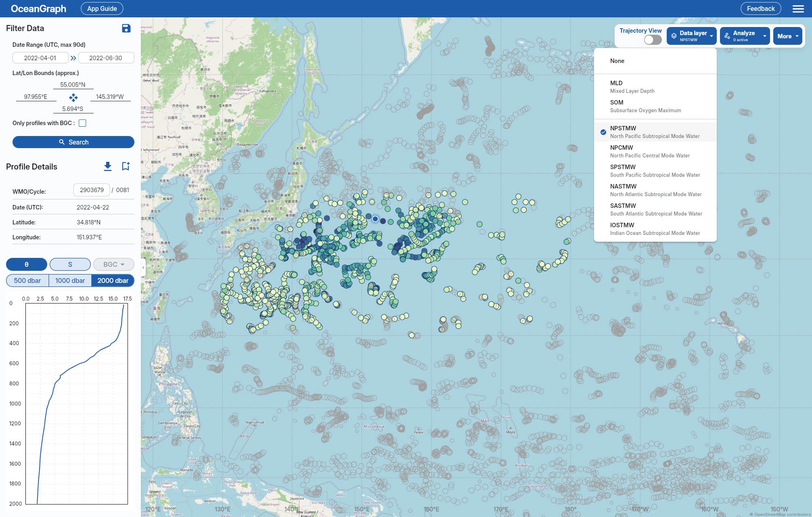This screenshot has width=812, height=517.
Task: Open the App Guide
Action: (102, 8)
